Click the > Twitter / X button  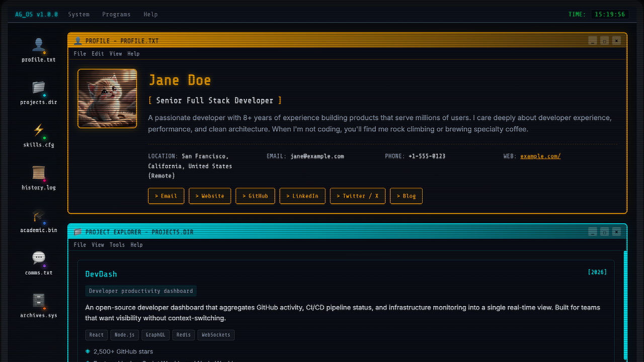pyautogui.click(x=358, y=196)
